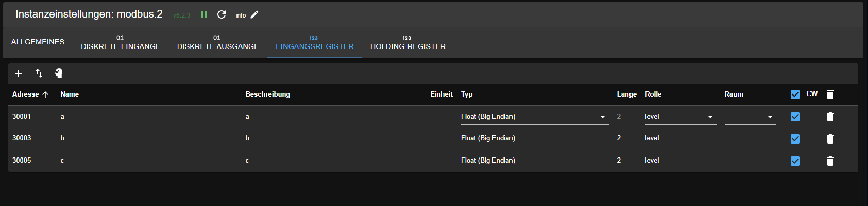Edit log level with pencil icon

pos(254,14)
